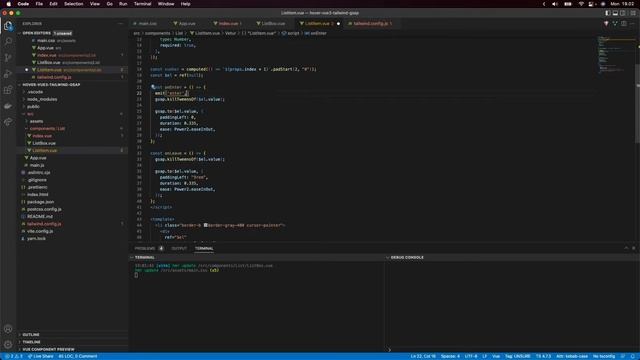
Task: Open the Search view in activity bar
Action: pos(8,42)
